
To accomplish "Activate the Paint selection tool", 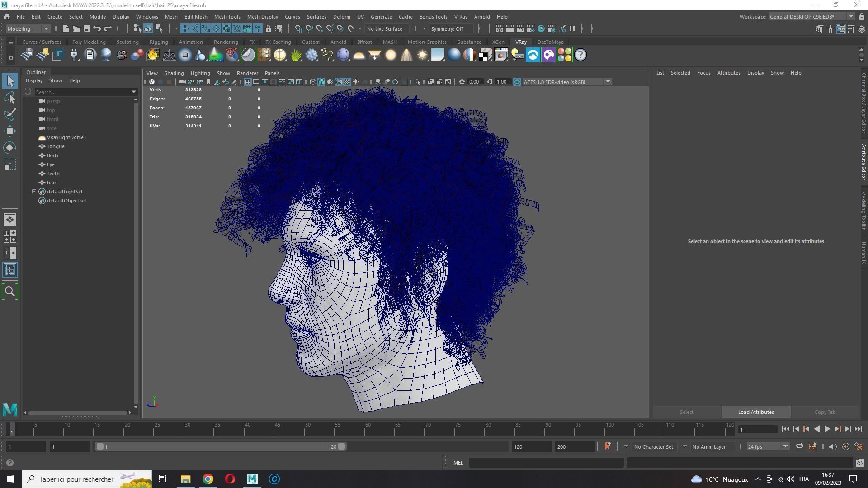I will click(x=10, y=114).
